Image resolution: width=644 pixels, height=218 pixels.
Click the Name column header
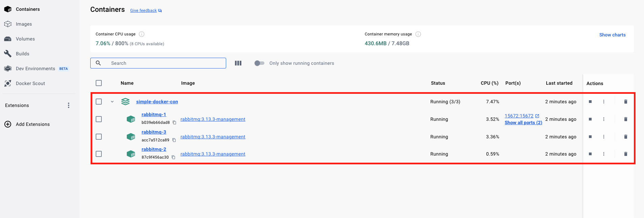[127, 83]
